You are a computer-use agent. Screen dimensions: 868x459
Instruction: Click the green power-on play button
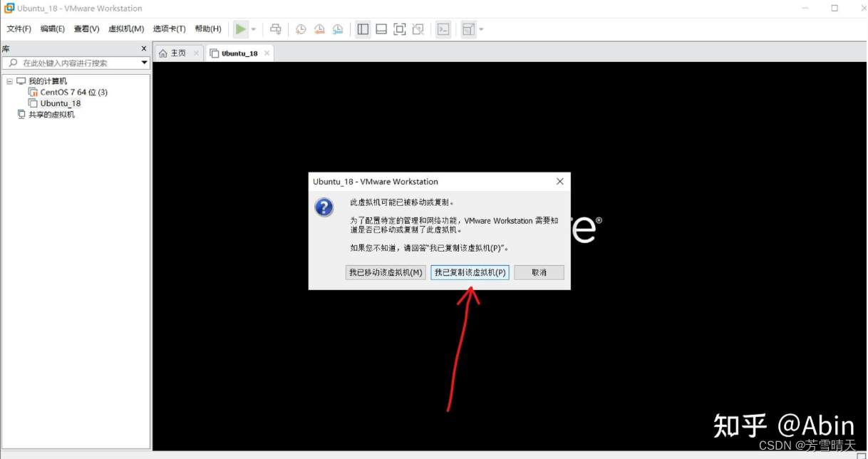coord(241,29)
